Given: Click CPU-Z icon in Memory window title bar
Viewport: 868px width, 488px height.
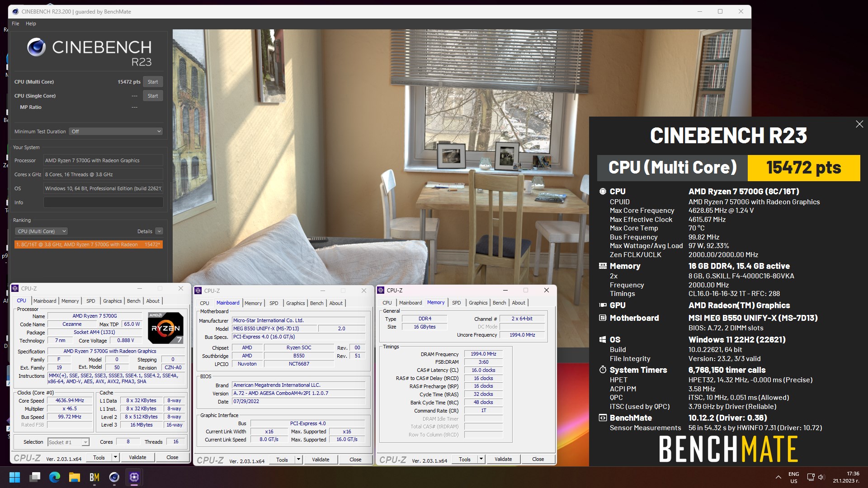Looking at the screenshot, I should point(381,290).
